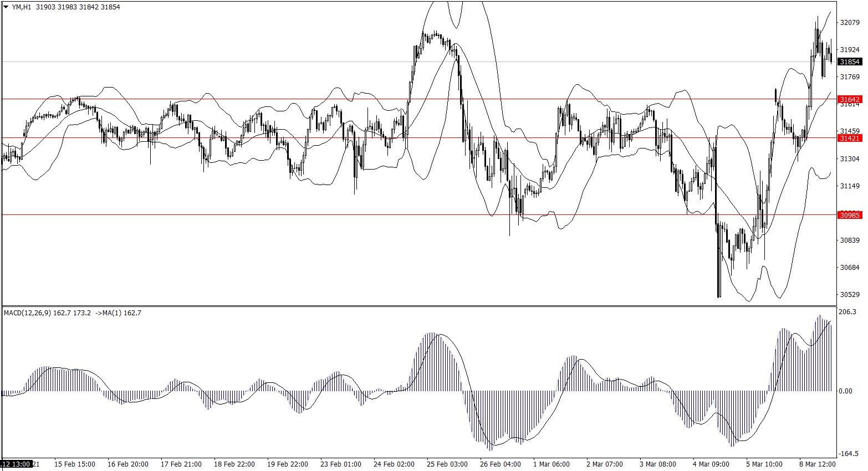Click the -164.5 value on MACD scale
Image resolution: width=868 pixels, height=471 pixels.
[x=848, y=454]
